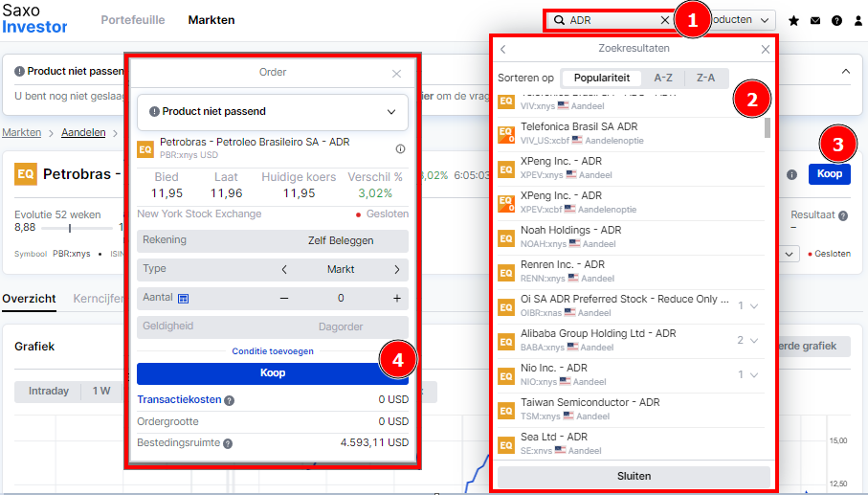Select Renren Inc. - ADR result

pyautogui.click(x=631, y=271)
